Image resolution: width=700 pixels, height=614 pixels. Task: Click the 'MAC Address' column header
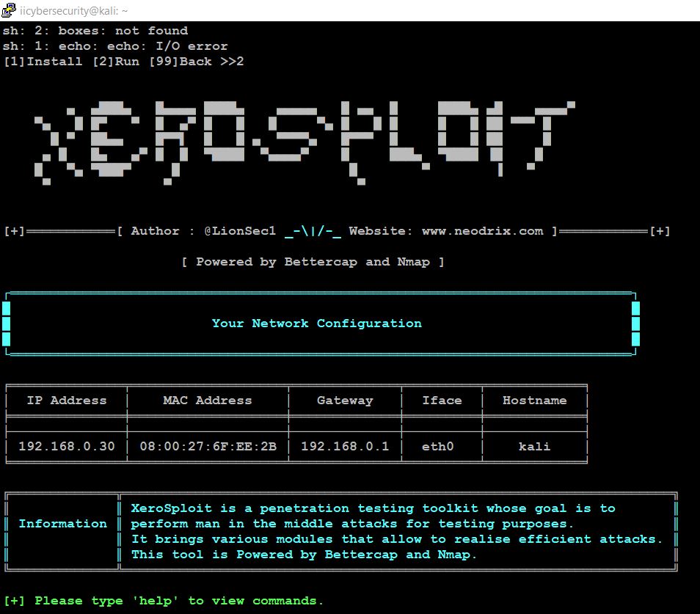tap(208, 401)
